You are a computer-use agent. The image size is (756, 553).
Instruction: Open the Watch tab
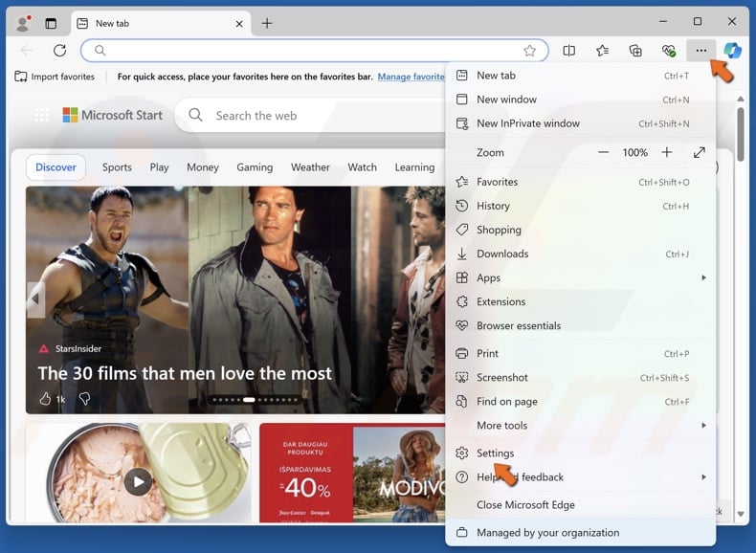pyautogui.click(x=362, y=167)
